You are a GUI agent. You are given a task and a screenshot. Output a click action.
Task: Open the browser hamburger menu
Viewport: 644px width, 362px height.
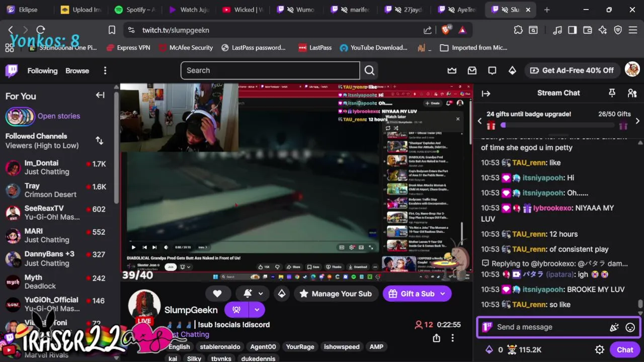click(633, 30)
